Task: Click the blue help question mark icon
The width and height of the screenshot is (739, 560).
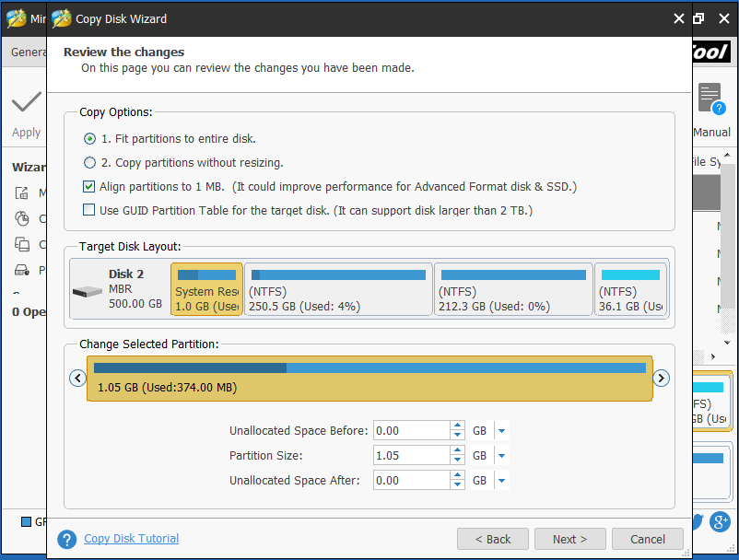Action: point(67,540)
